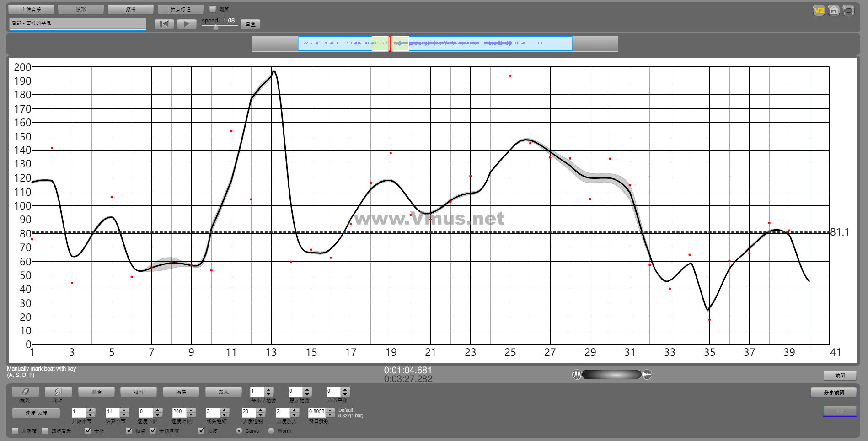The width and height of the screenshot is (868, 441).
Task: Click the 保存 save button
Action: pos(181,392)
